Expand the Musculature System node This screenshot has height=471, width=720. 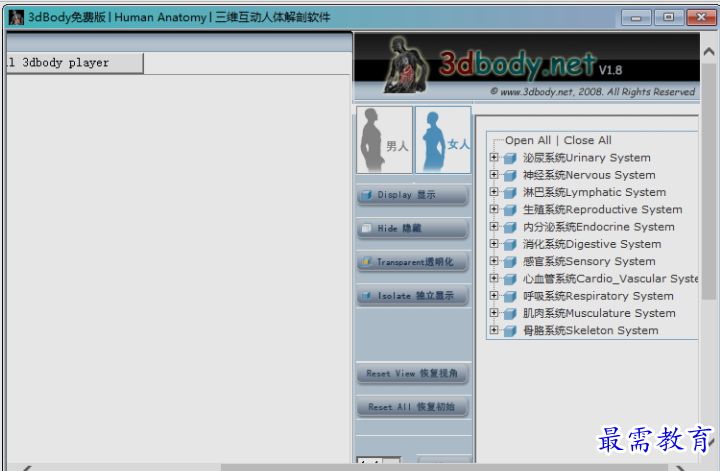[494, 313]
